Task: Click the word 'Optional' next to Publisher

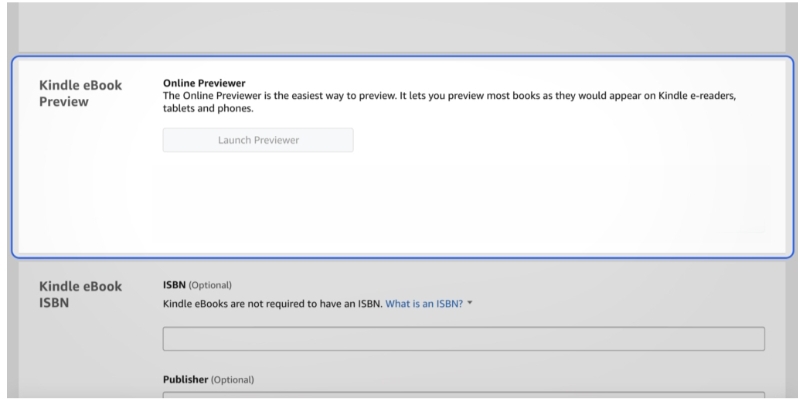Action: point(232,380)
